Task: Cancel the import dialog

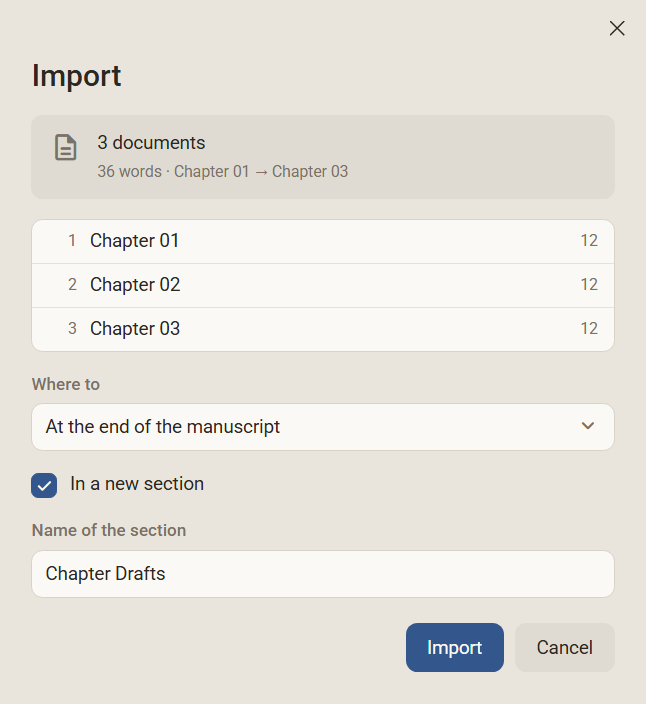Action: (x=564, y=647)
